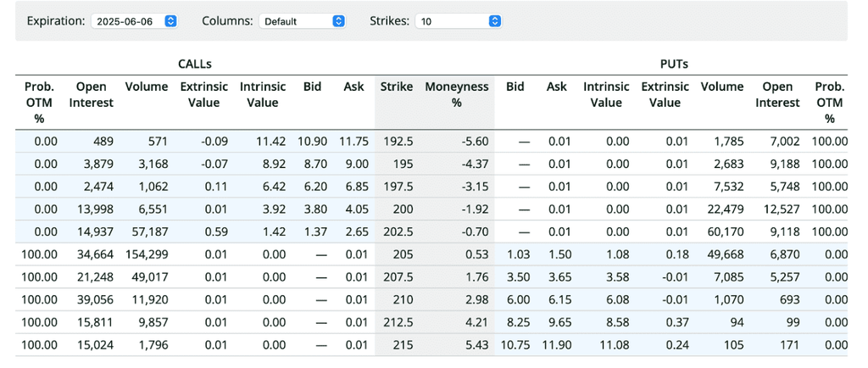Click CALLs Volume column header
Screen dimensions: 868x368
pyautogui.click(x=147, y=86)
